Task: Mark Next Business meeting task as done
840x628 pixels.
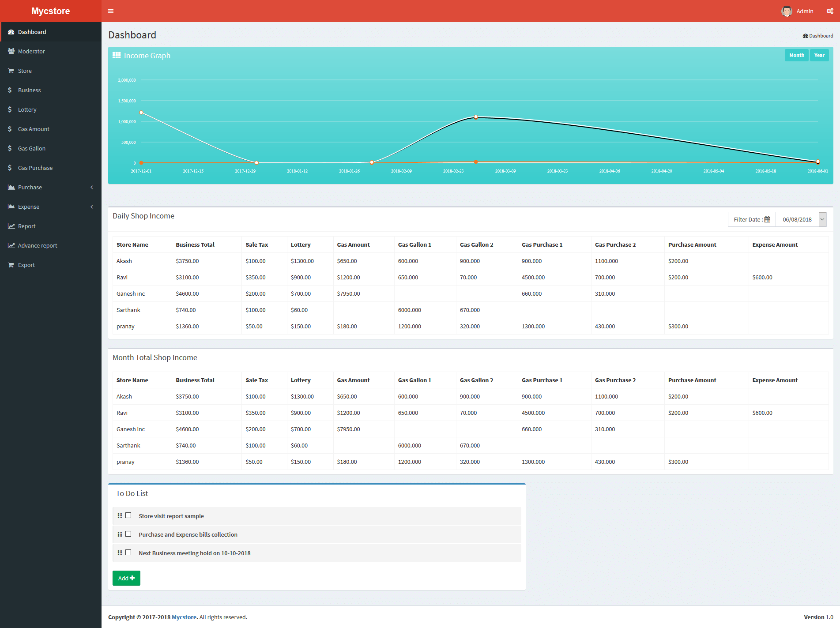Action: (128, 553)
